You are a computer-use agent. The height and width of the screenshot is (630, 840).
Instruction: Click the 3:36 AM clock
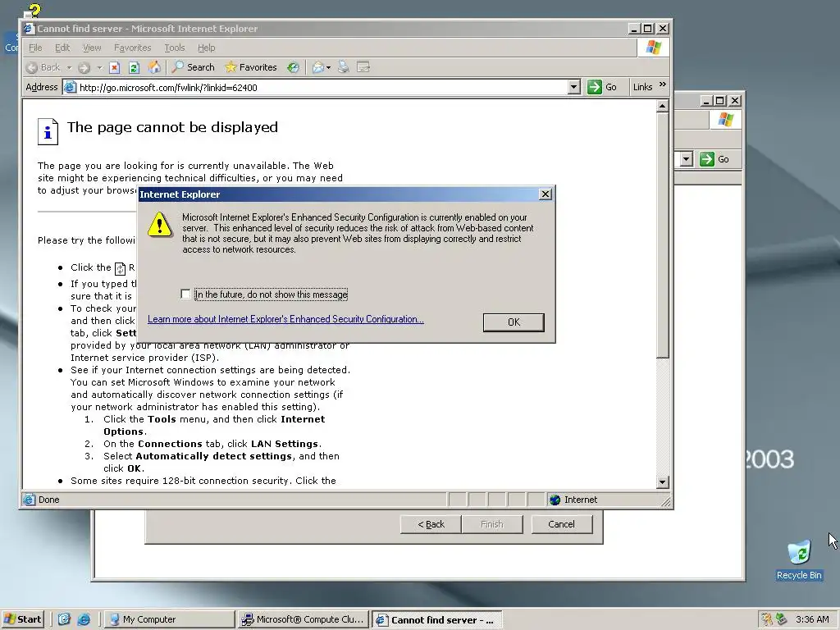coord(812,619)
